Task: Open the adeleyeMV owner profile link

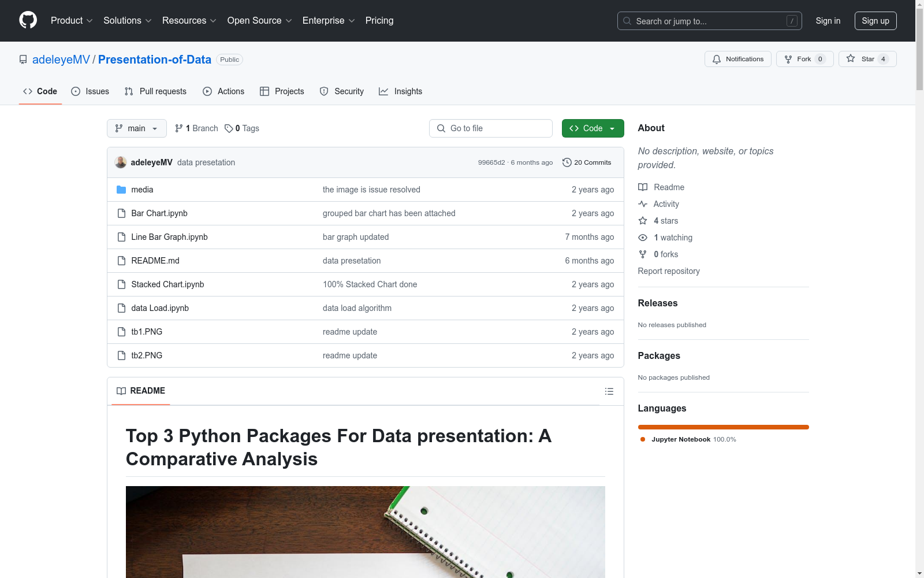Action: point(61,60)
